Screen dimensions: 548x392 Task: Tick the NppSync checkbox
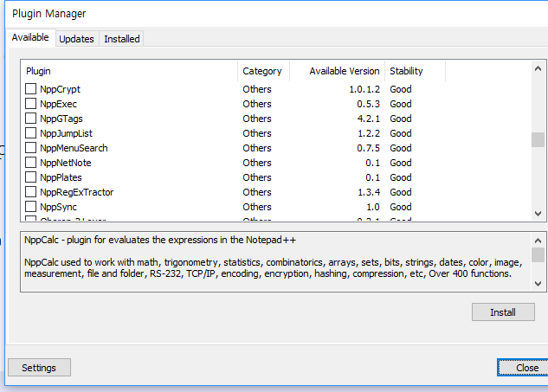(31, 206)
